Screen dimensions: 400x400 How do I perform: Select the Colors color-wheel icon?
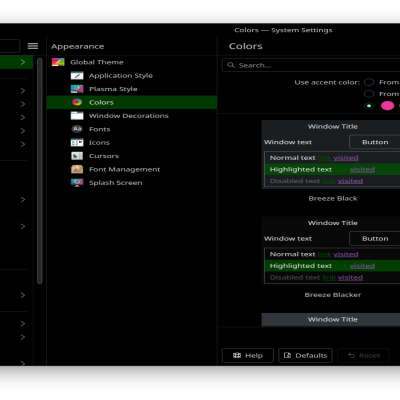77,102
